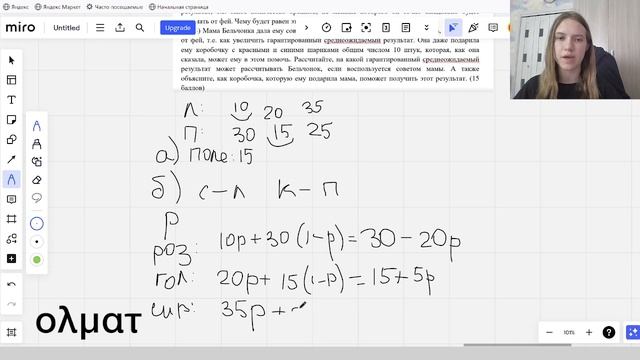The height and width of the screenshot is (360, 640).
Task: Undo the last action
Action: [x=11, y=284]
